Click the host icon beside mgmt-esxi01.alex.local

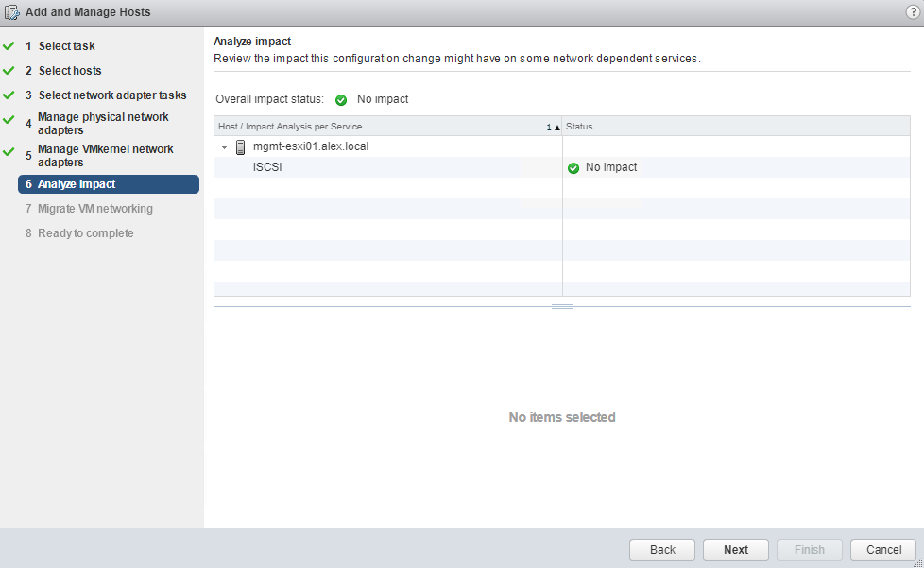[240, 146]
